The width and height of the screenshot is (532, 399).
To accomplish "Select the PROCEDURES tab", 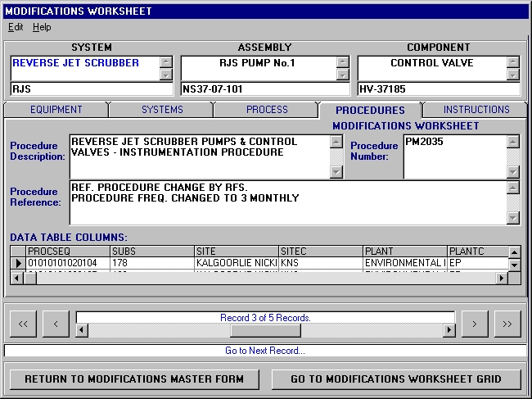I will coord(370,110).
